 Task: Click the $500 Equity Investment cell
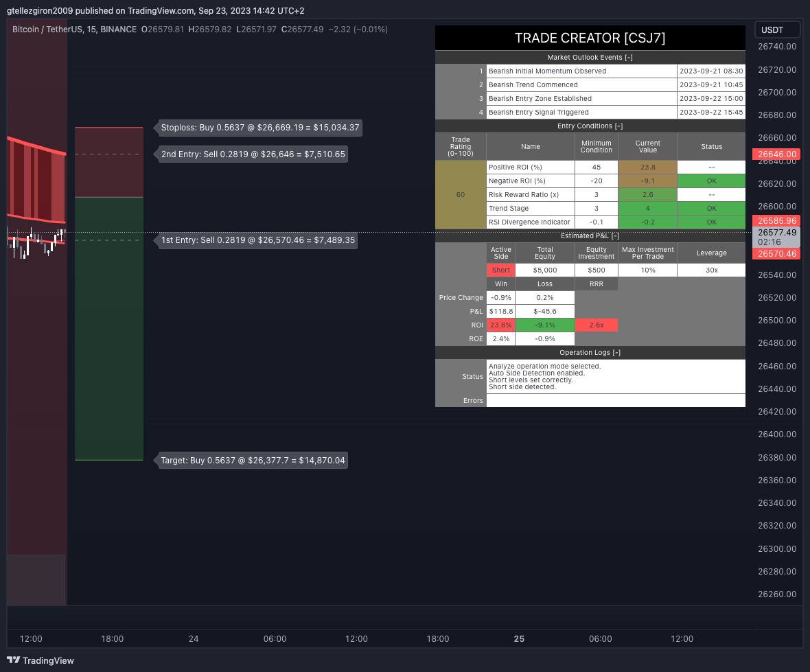point(596,270)
